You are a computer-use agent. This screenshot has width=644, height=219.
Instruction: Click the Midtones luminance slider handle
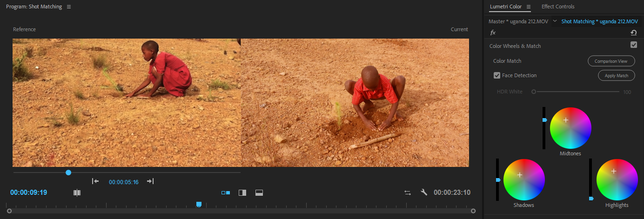[544, 120]
